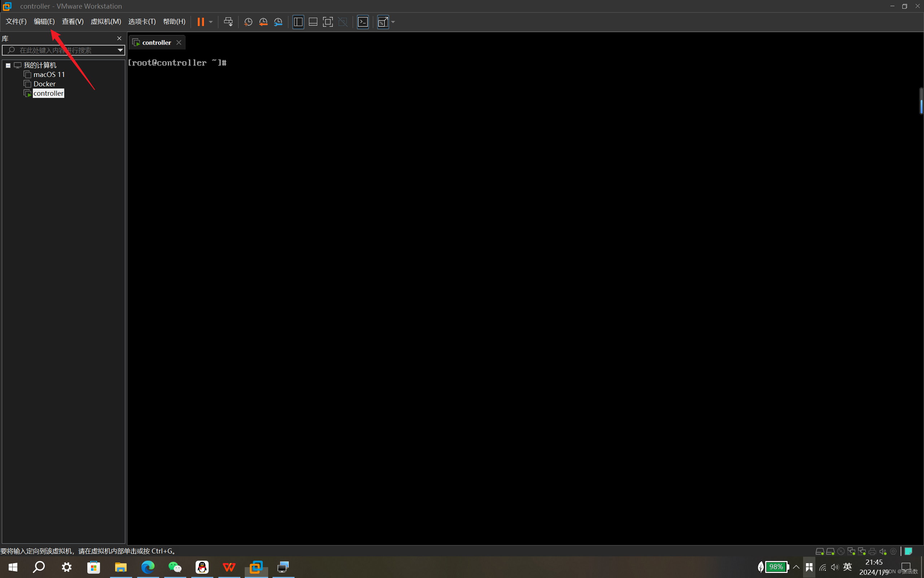Open the power options dropdown beside pause
The width and height of the screenshot is (924, 578).
point(211,22)
